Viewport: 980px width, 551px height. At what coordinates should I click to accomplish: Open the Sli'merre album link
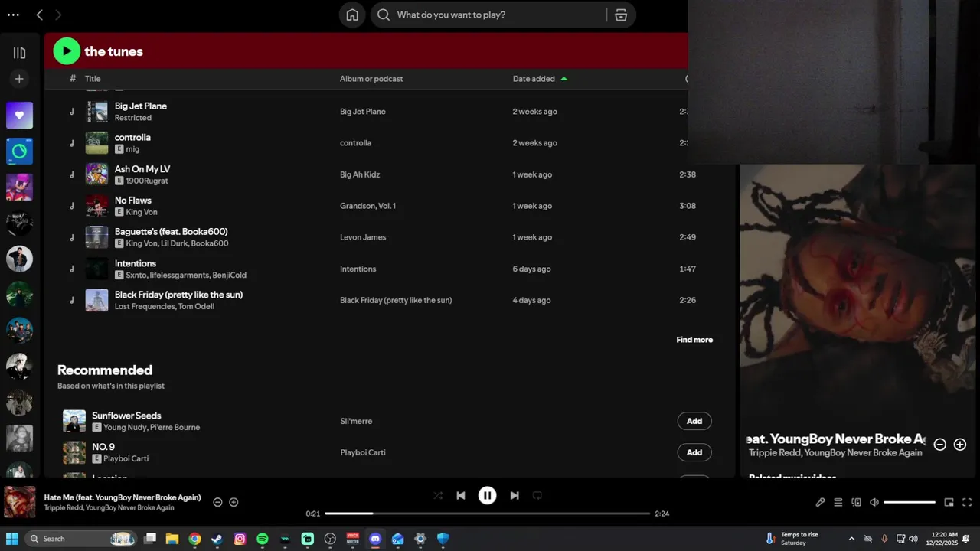(356, 421)
